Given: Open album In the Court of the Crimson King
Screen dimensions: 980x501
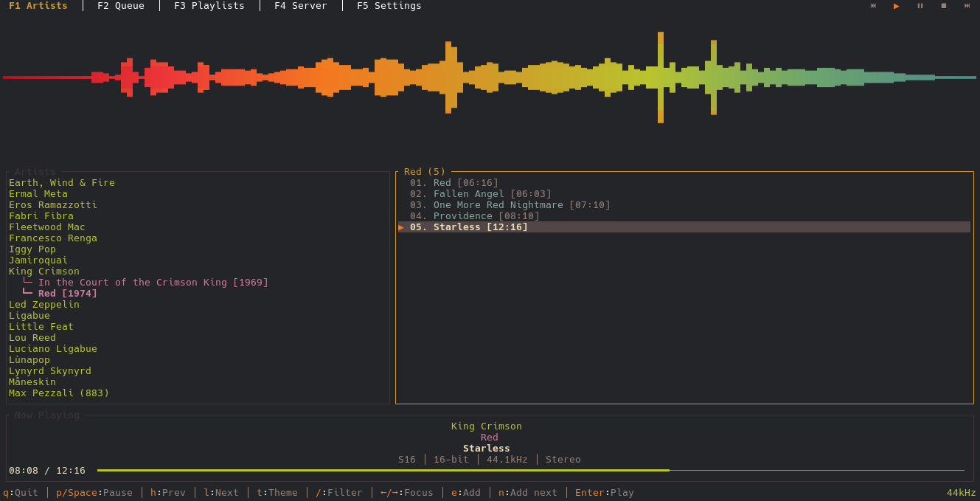Looking at the screenshot, I should click(153, 283).
